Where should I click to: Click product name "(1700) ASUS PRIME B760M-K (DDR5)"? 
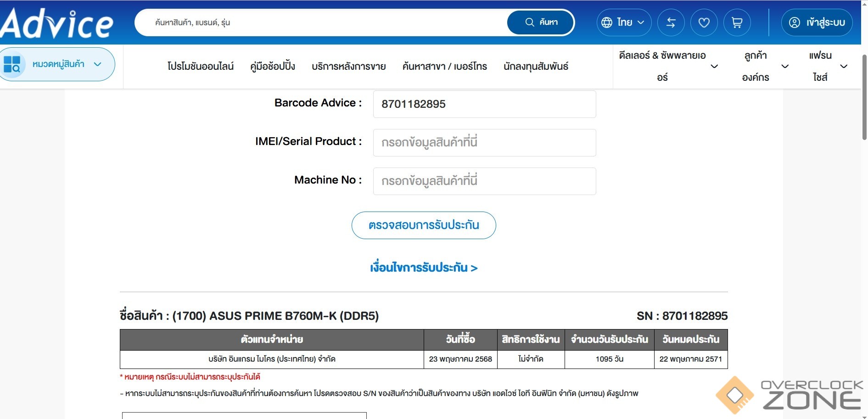tap(275, 316)
